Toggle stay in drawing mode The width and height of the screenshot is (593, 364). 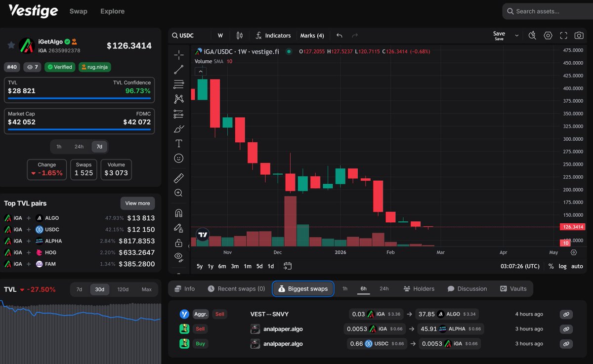tap(178, 228)
